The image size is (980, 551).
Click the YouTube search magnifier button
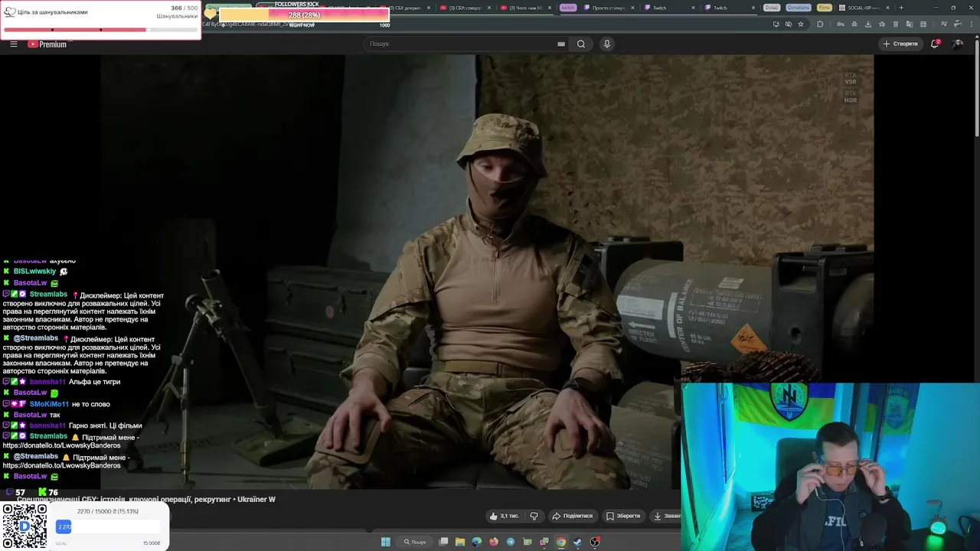tap(581, 44)
